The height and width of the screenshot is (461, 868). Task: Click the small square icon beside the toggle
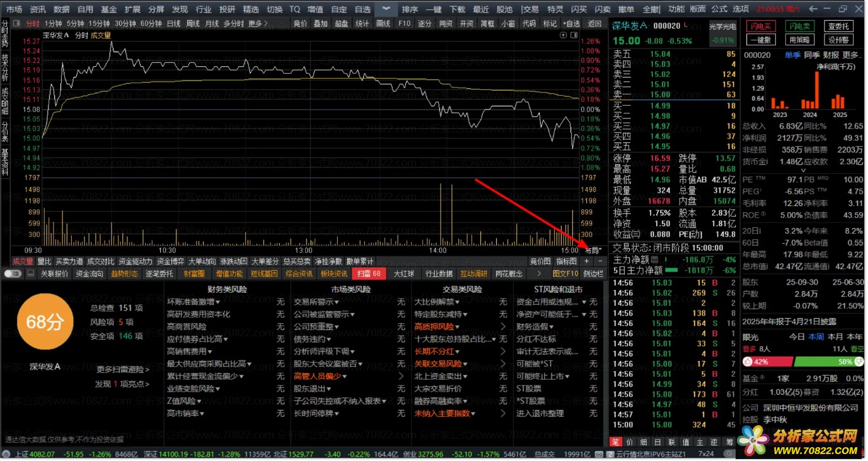(30, 273)
